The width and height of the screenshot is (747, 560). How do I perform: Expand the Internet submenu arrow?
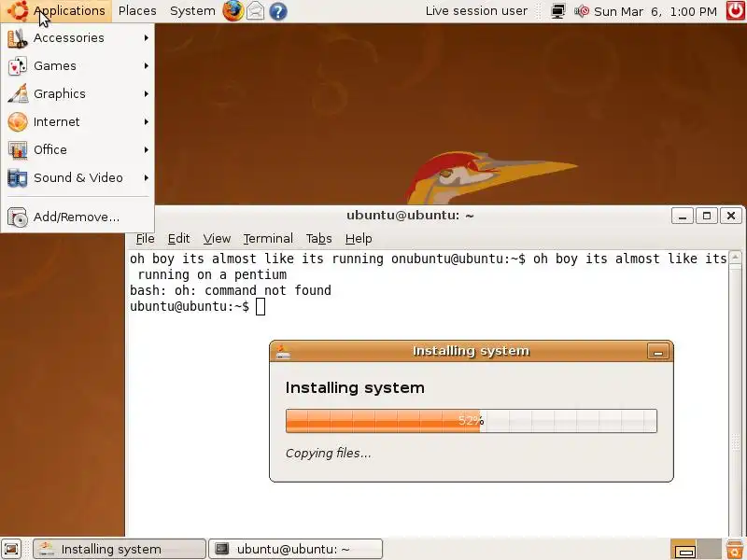(147, 122)
